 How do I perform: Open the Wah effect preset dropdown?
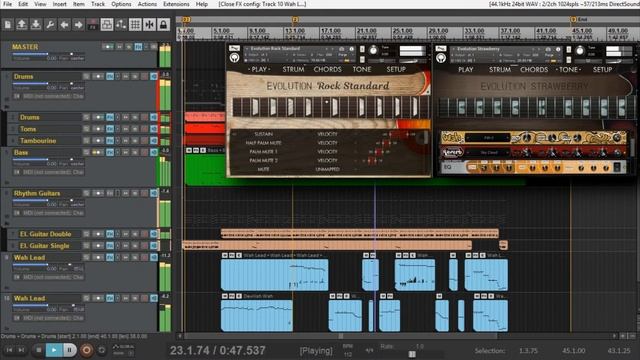(x=487, y=138)
